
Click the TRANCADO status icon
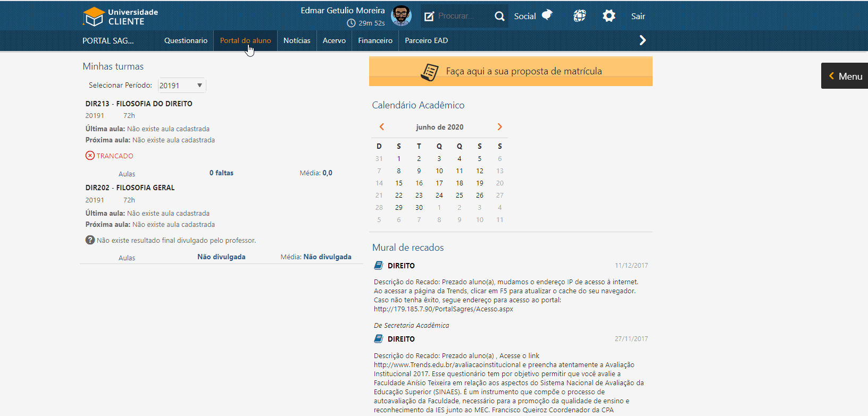coord(90,156)
